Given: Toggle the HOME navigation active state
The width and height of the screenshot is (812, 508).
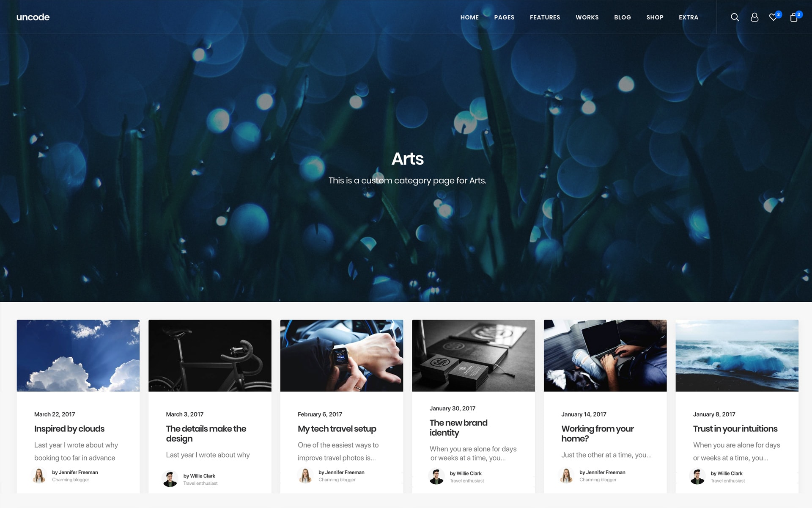Looking at the screenshot, I should coord(469,17).
